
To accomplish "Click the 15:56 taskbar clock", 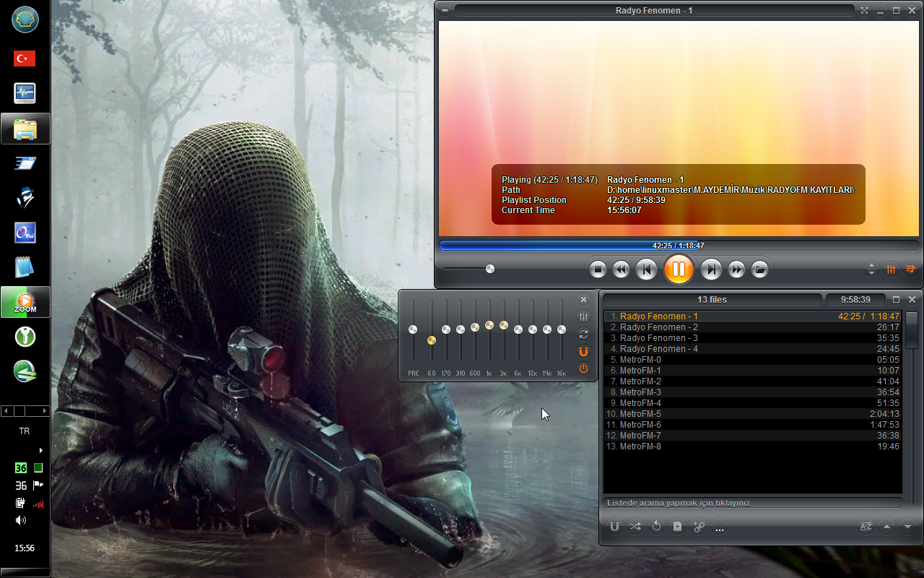I will [25, 548].
